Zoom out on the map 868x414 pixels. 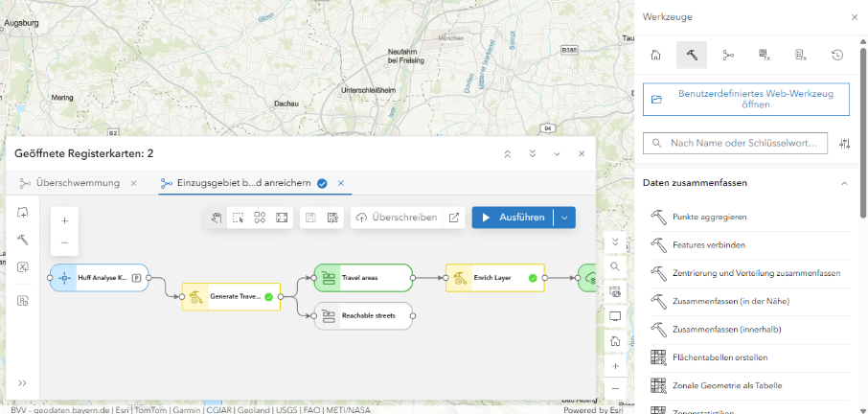click(615, 389)
